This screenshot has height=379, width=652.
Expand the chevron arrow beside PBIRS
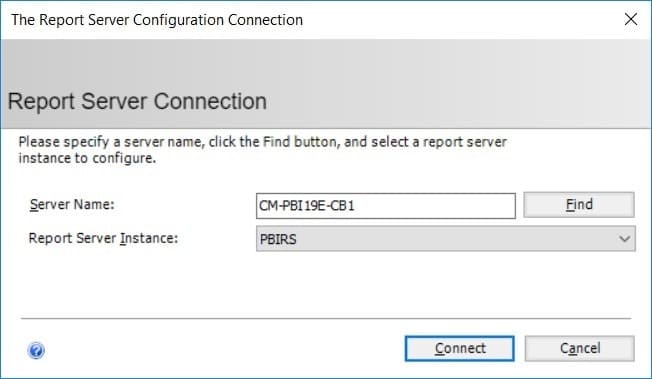(624, 239)
